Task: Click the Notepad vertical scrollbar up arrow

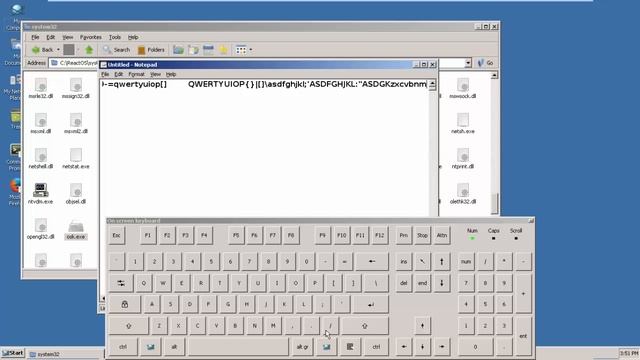Action: pos(432,84)
